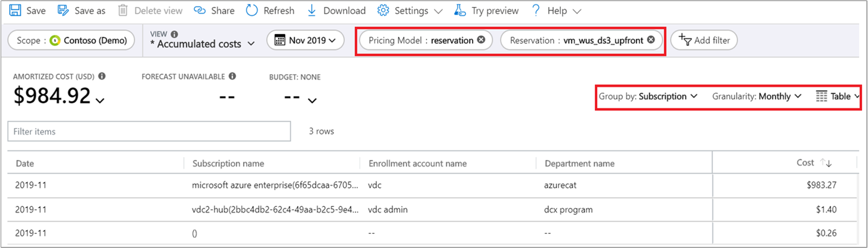Click the Pricing Model reservation filter pill
This screenshot has height=248, width=868.
click(426, 40)
